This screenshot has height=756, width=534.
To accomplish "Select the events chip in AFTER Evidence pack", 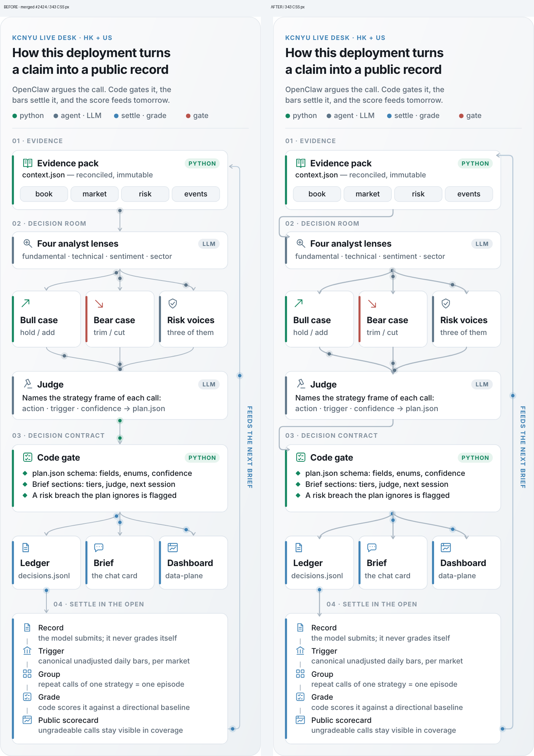I will (469, 194).
